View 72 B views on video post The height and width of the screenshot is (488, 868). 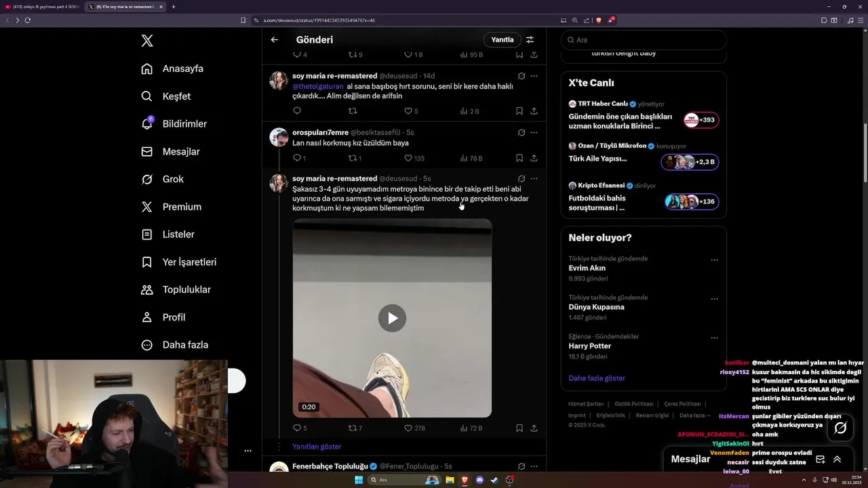pyautogui.click(x=471, y=428)
